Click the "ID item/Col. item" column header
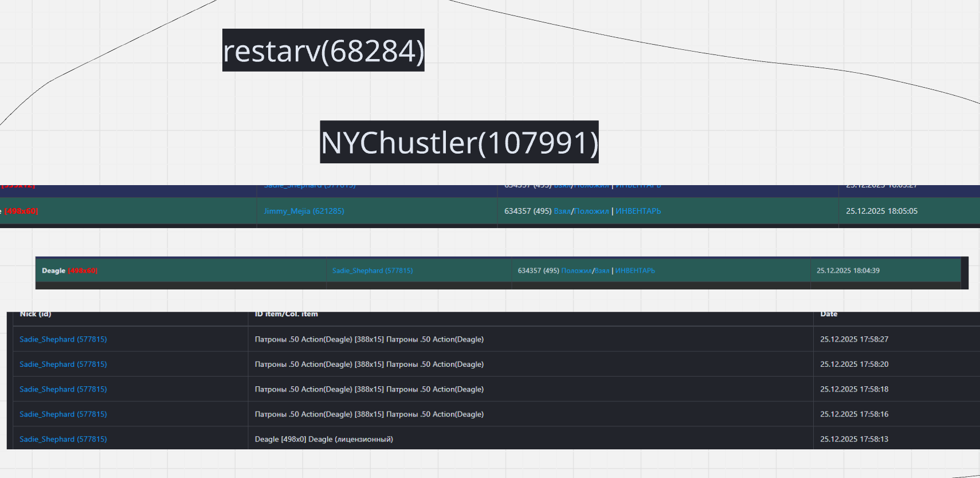 (x=286, y=315)
